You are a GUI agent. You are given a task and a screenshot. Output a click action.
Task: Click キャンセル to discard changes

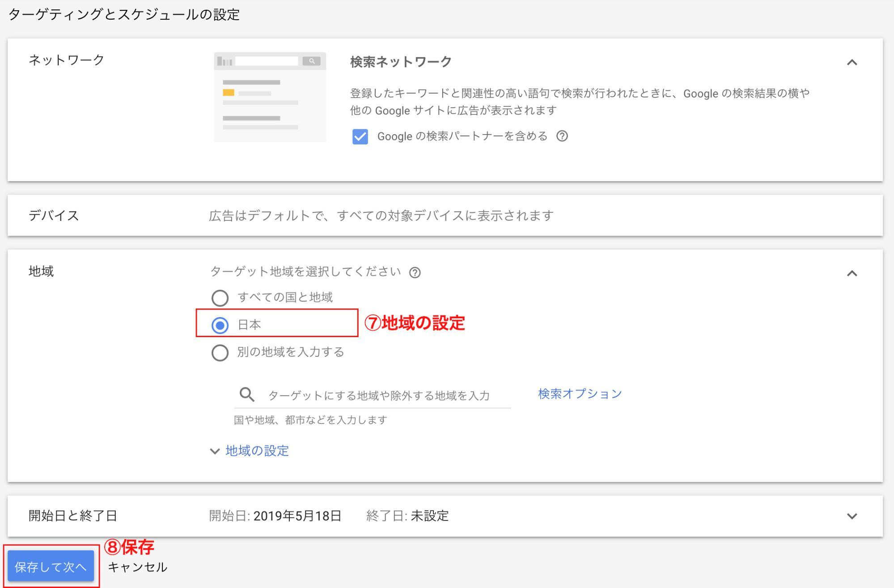pyautogui.click(x=137, y=566)
